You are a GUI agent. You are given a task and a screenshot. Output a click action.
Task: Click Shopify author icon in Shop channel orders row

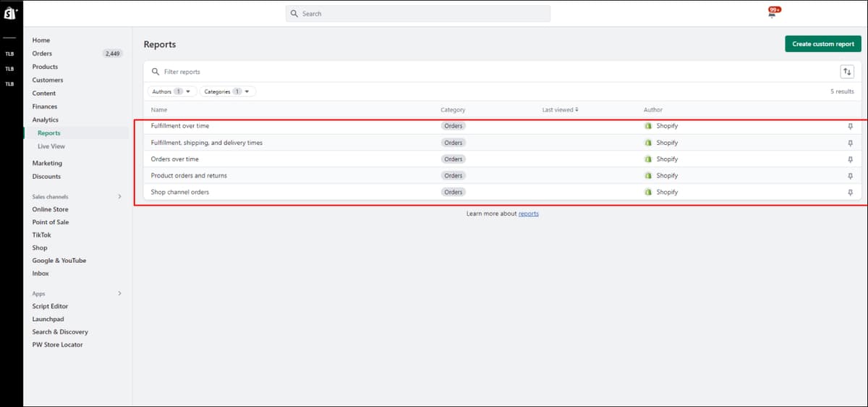coord(648,192)
